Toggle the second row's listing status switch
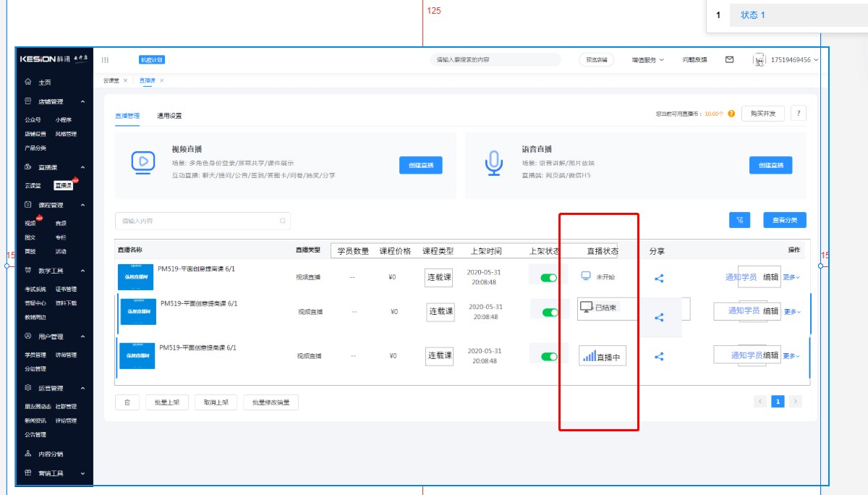The width and height of the screenshot is (868, 495). click(x=550, y=312)
